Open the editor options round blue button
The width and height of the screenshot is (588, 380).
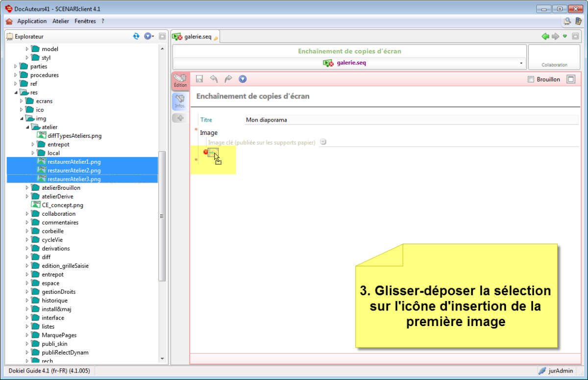pyautogui.click(x=243, y=79)
